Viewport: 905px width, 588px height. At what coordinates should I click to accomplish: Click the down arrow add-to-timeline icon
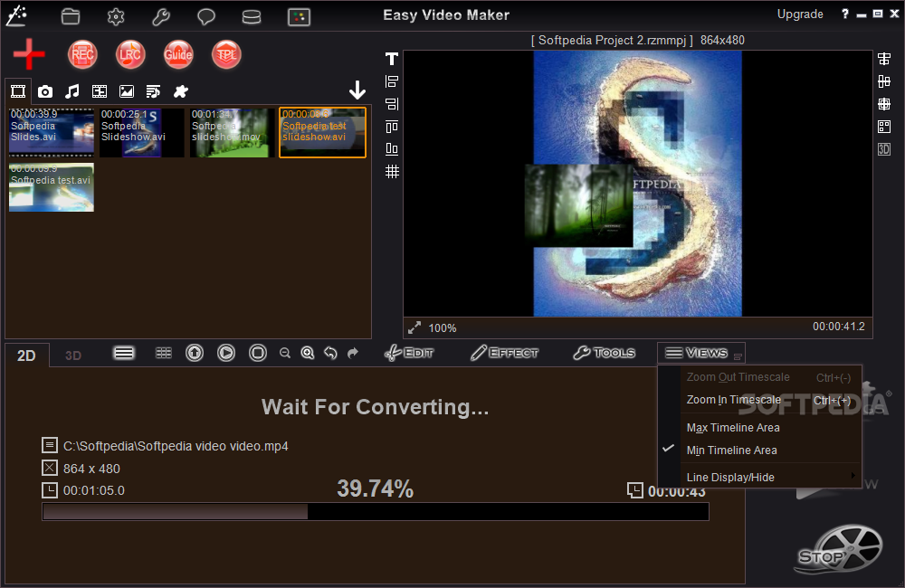357,90
